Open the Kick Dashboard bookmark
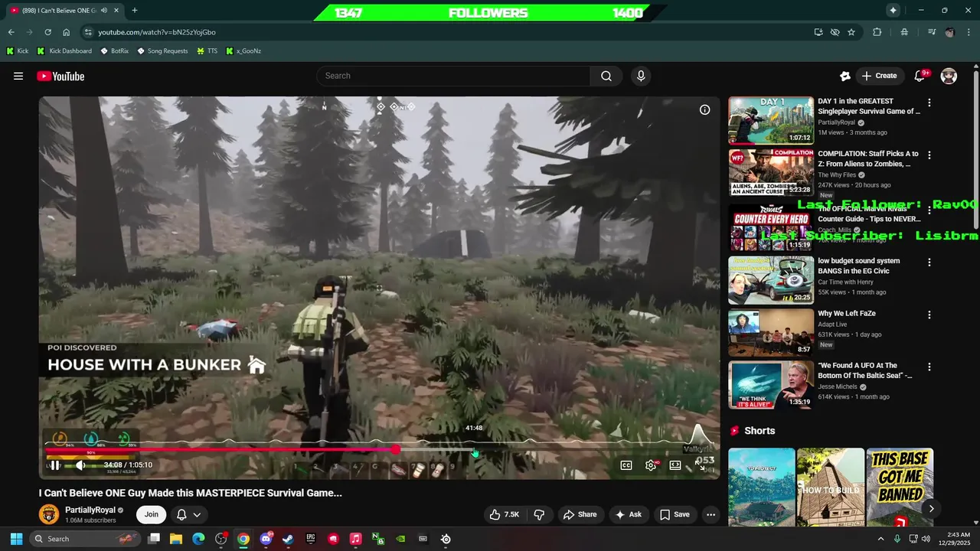Image resolution: width=980 pixels, height=551 pixels. (64, 51)
